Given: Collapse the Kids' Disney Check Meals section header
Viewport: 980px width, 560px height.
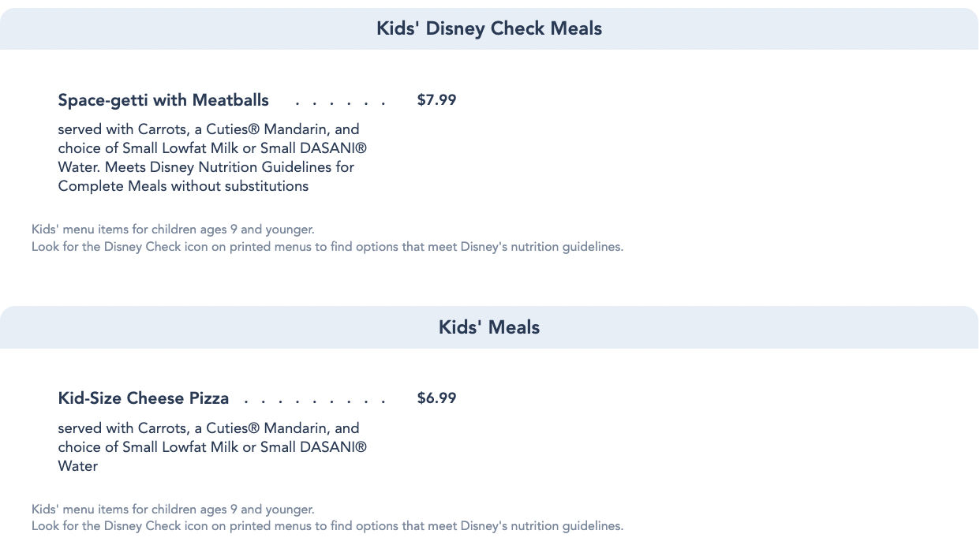Looking at the screenshot, I should (x=489, y=28).
